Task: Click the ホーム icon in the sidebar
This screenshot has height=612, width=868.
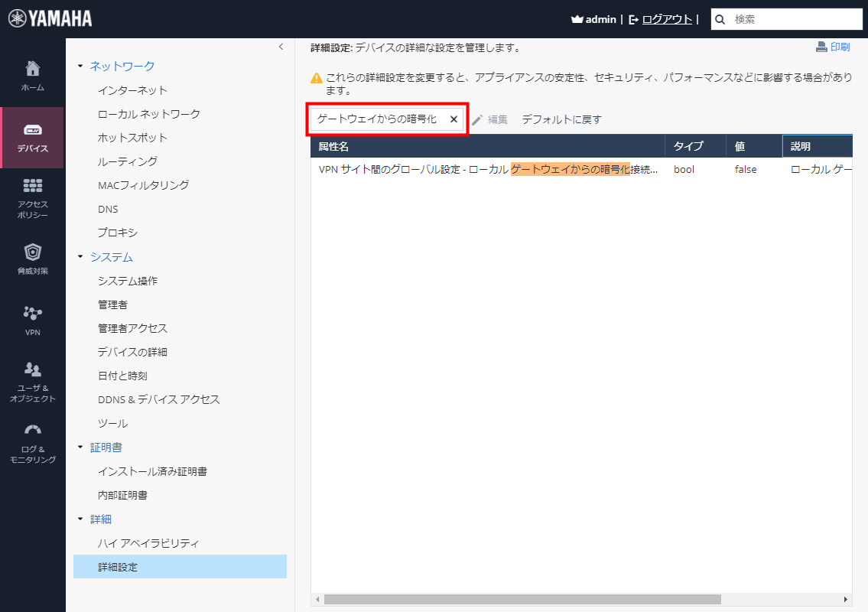Action: pyautogui.click(x=32, y=68)
